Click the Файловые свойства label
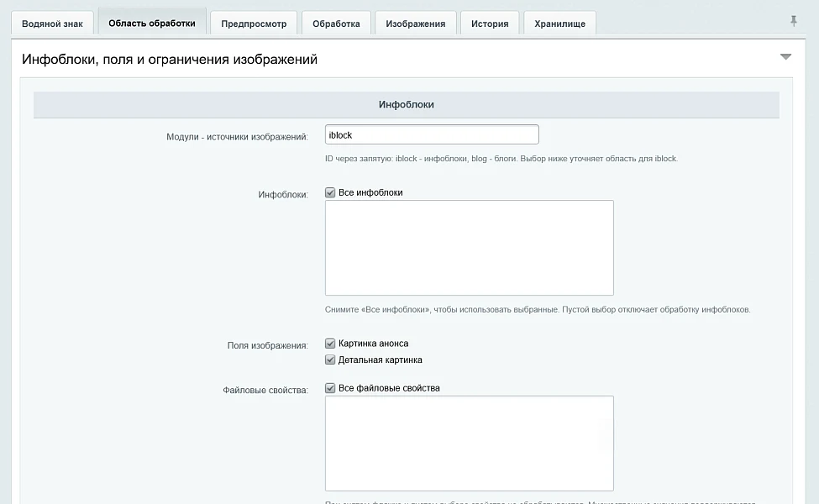 click(265, 390)
